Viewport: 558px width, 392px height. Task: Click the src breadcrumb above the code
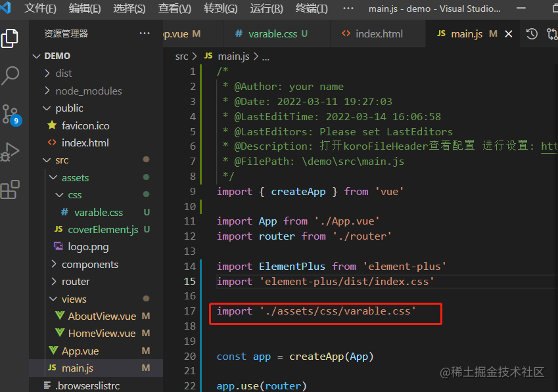[181, 56]
